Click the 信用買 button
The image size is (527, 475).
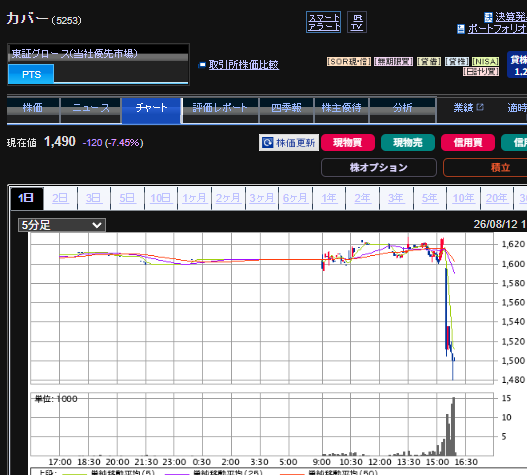[468, 143]
